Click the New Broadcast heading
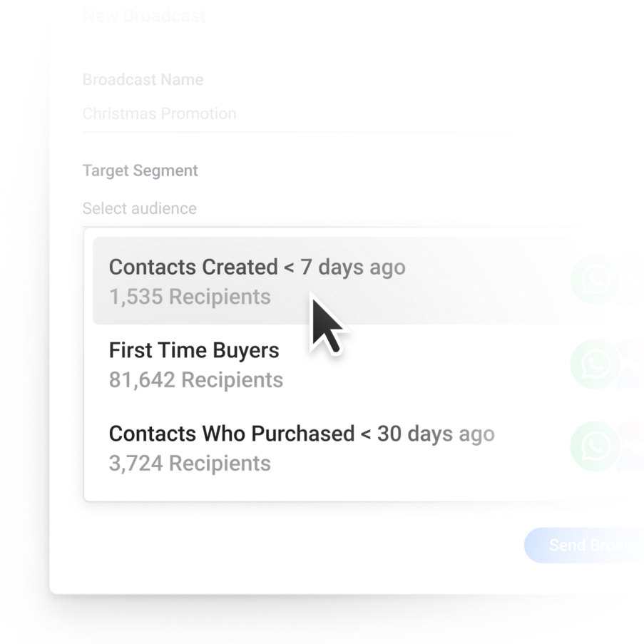This screenshot has width=644, height=644. click(x=144, y=16)
